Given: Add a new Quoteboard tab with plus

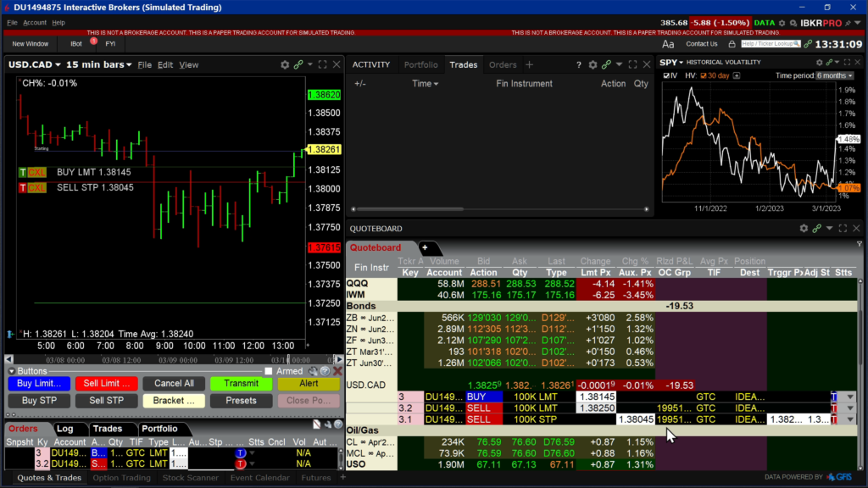Looking at the screenshot, I should pyautogui.click(x=425, y=247).
